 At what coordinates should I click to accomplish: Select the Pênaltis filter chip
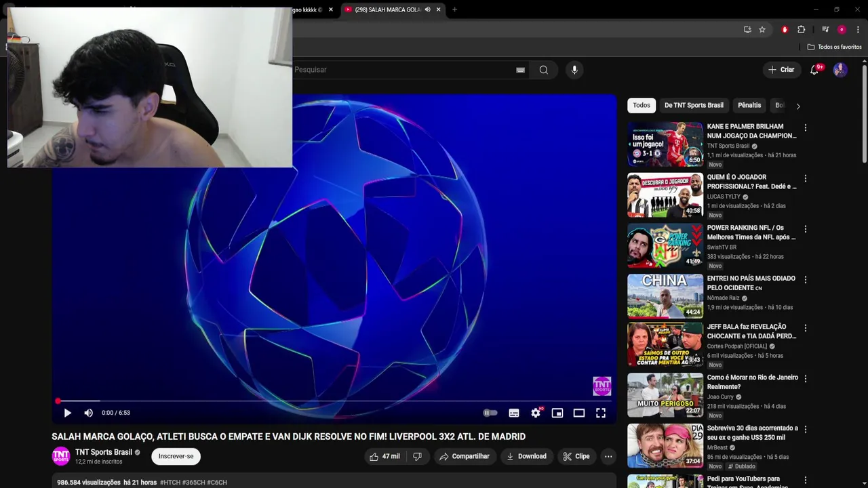click(x=749, y=105)
